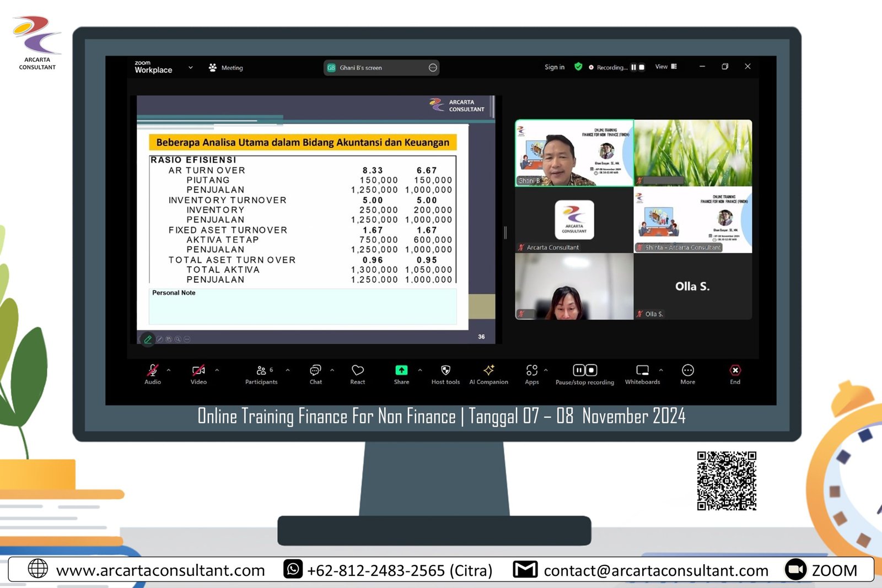
Task: Expand the Video options arrow
Action: coord(217,370)
